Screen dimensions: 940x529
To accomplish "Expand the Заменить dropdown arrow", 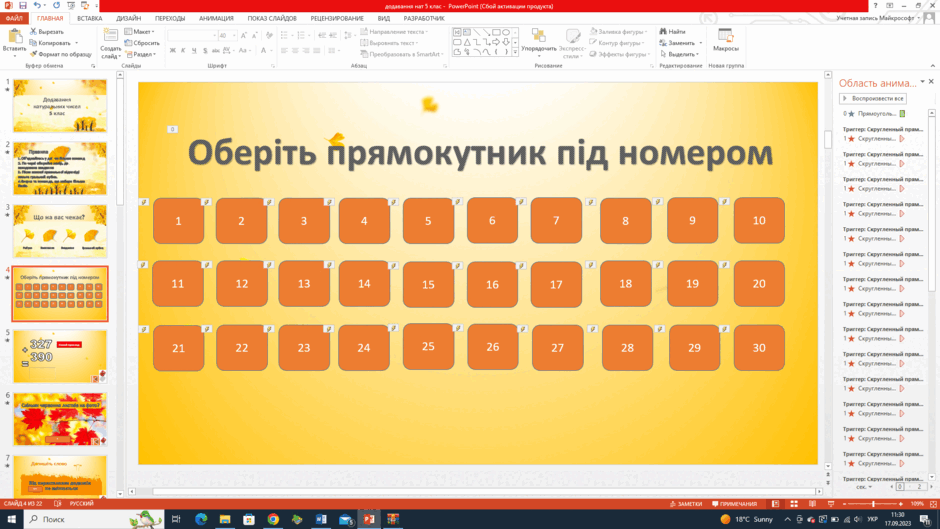I will [x=700, y=43].
